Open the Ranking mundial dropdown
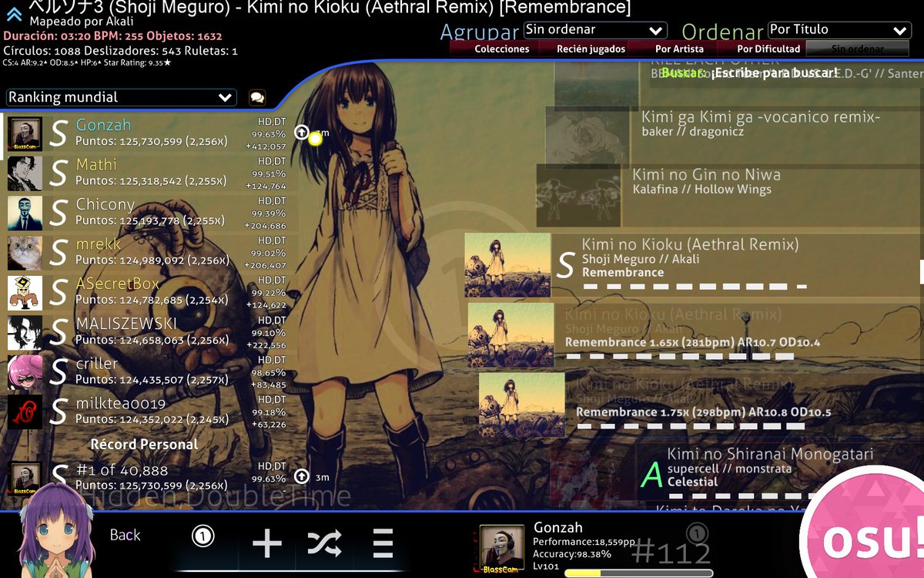Image resolution: width=924 pixels, height=578 pixels. [x=121, y=98]
